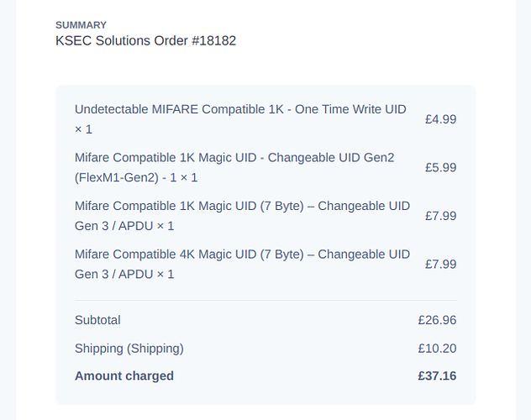The width and height of the screenshot is (531, 420).
Task: Click the £26.96 subtotal amount
Action: click(x=437, y=320)
